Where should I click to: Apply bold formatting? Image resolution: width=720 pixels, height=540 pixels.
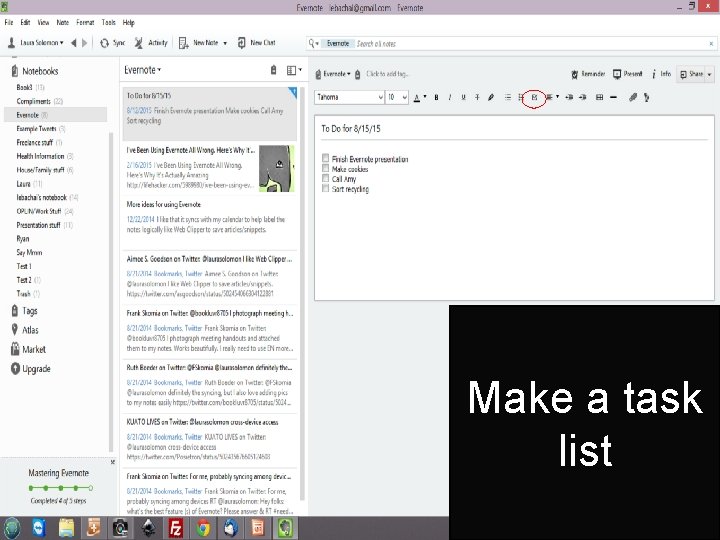[436, 97]
